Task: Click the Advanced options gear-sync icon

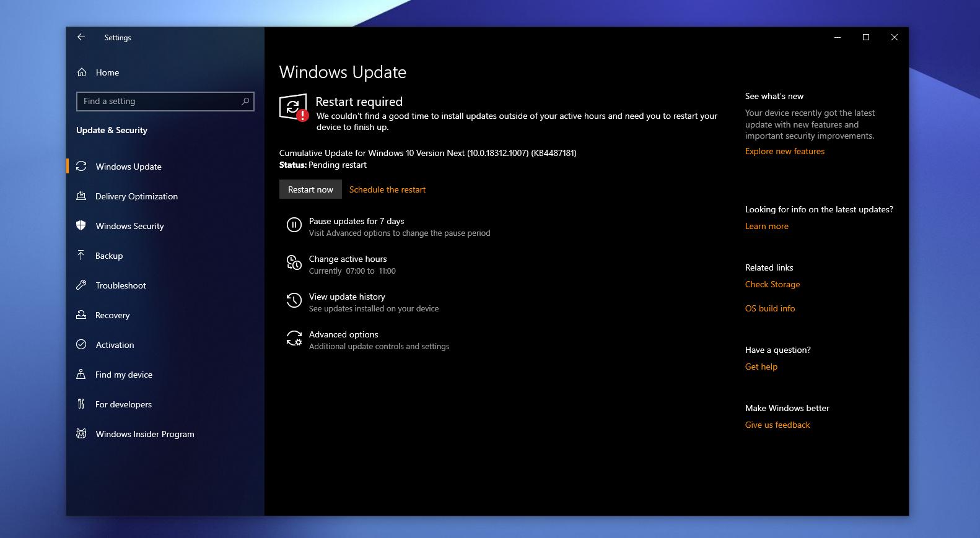Action: [x=294, y=339]
